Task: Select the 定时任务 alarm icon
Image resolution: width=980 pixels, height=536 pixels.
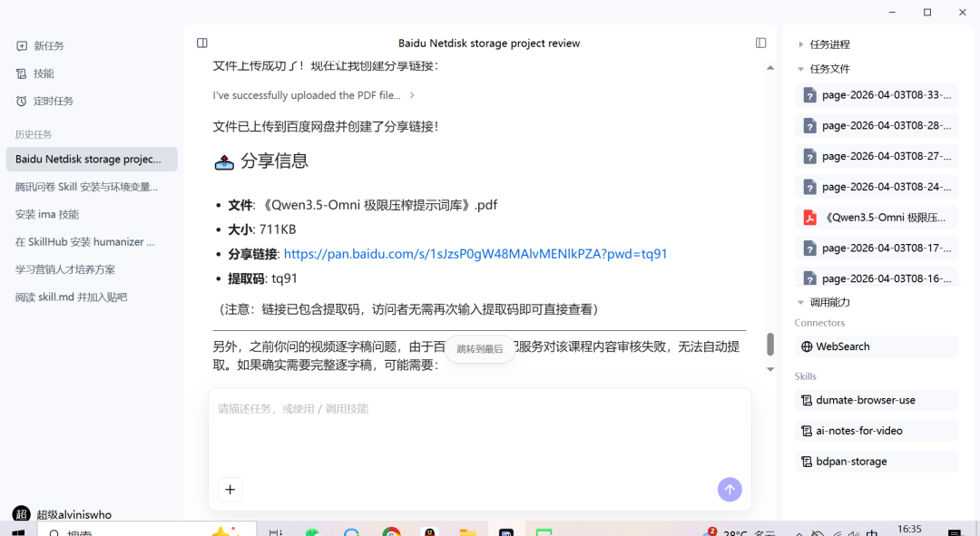Action: tap(20, 101)
